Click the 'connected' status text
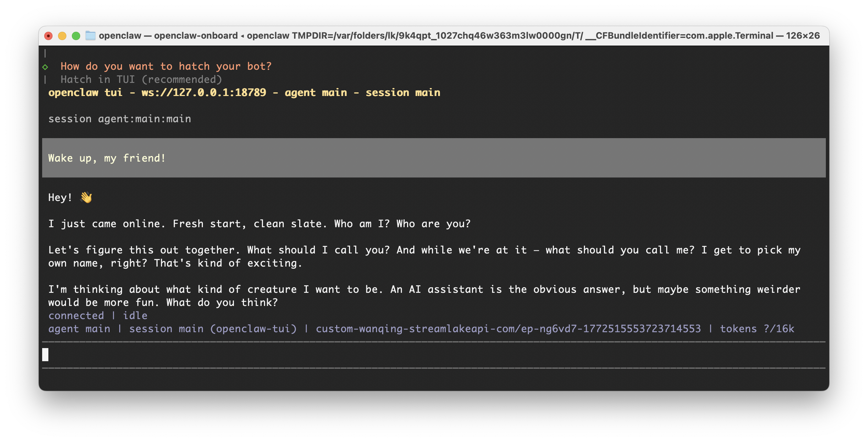868x442 pixels. click(x=76, y=316)
